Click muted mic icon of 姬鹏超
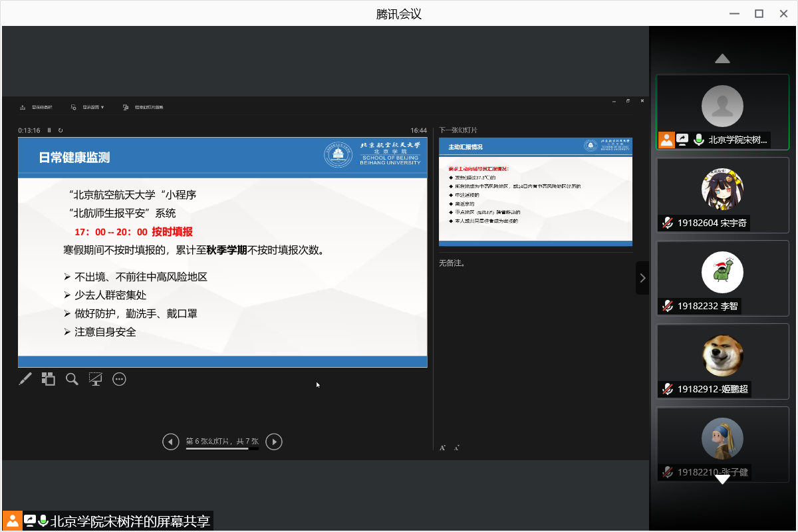Image resolution: width=798 pixels, height=532 pixels. [668, 390]
